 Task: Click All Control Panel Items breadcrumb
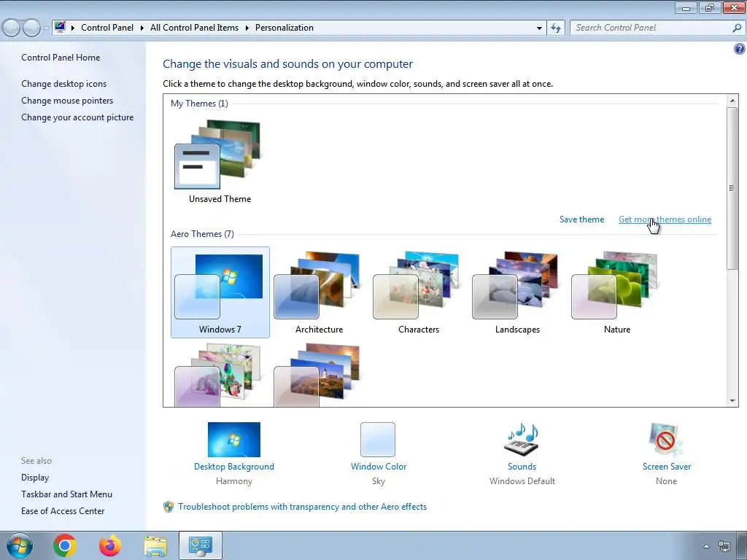[x=194, y=28]
